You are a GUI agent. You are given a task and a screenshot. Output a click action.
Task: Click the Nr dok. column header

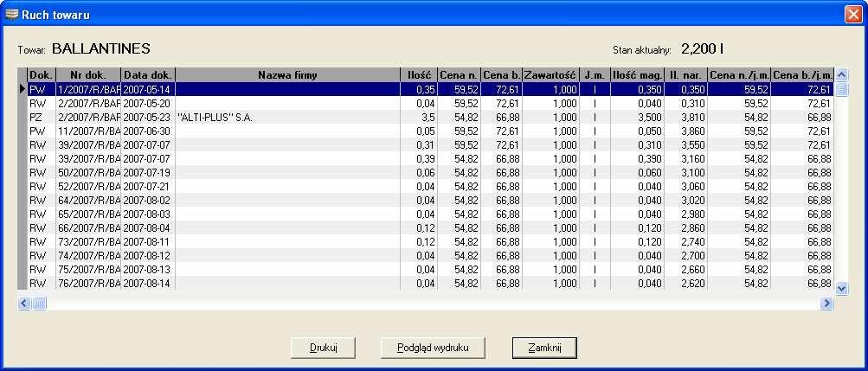pos(88,75)
